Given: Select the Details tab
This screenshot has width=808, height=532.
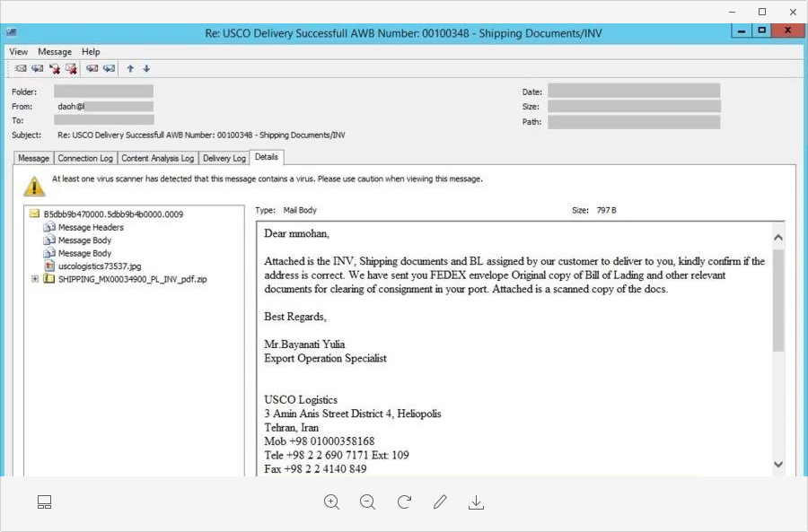Looking at the screenshot, I should coord(267,157).
